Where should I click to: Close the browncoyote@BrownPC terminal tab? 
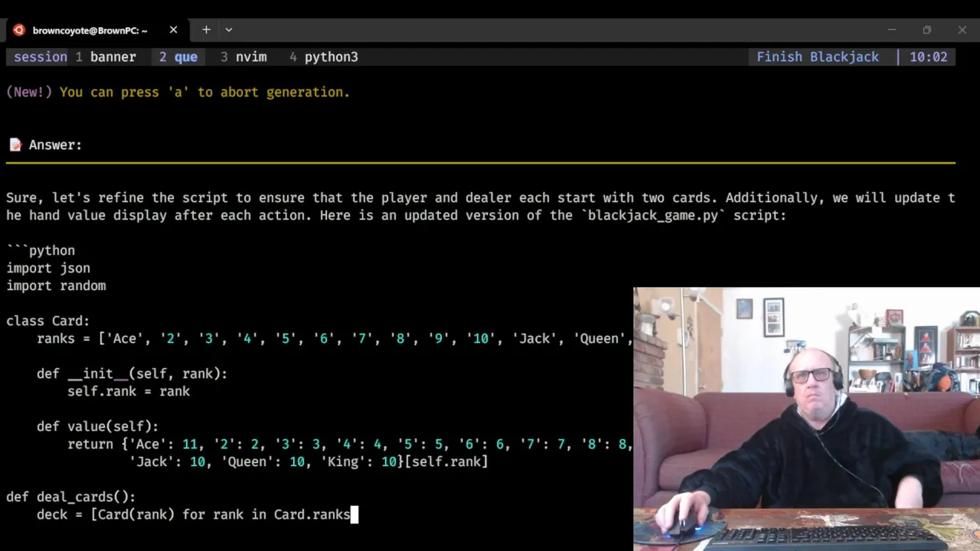(x=173, y=30)
